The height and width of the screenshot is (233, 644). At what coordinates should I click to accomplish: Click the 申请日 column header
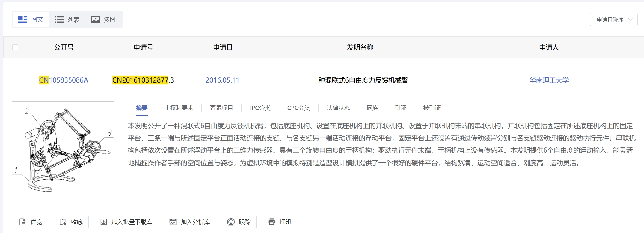click(223, 47)
